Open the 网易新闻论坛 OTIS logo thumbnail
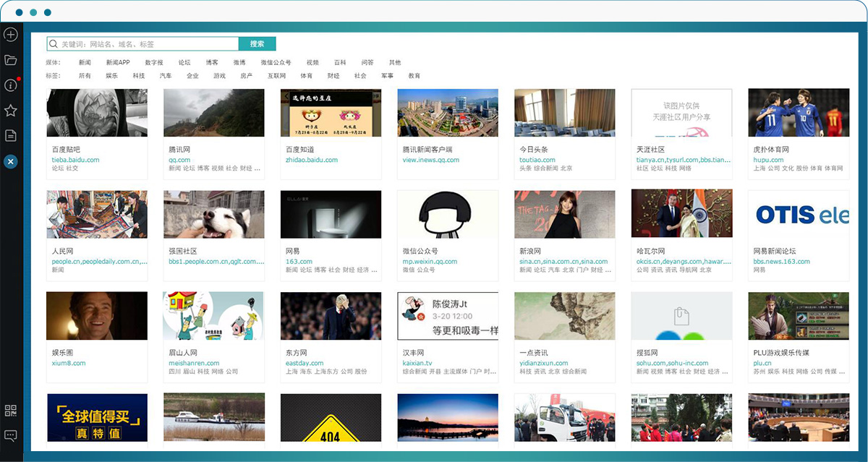This screenshot has height=462, width=868. (799, 215)
